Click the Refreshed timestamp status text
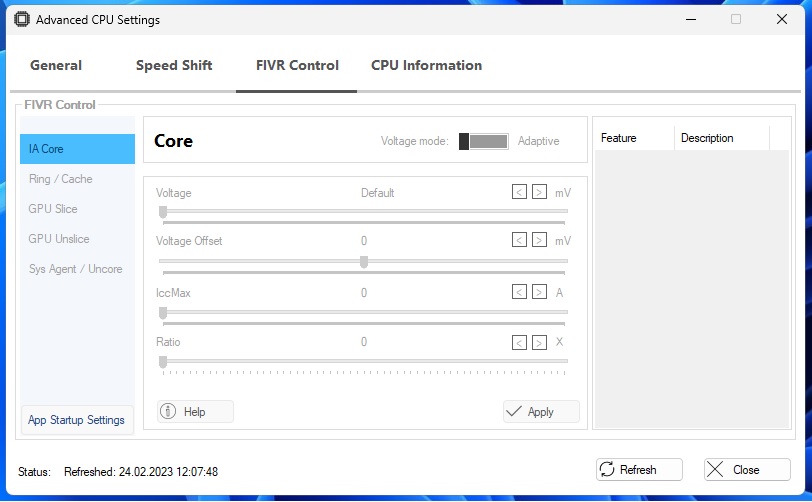812x502 pixels. (141, 471)
